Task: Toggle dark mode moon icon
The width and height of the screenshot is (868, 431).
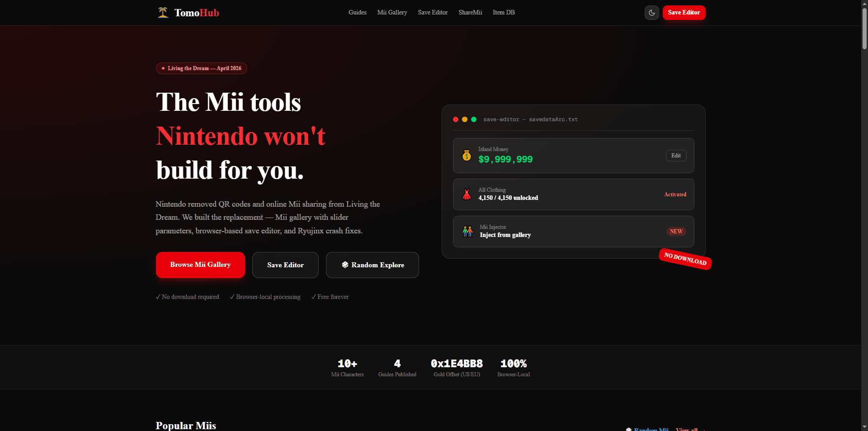Action: click(651, 13)
